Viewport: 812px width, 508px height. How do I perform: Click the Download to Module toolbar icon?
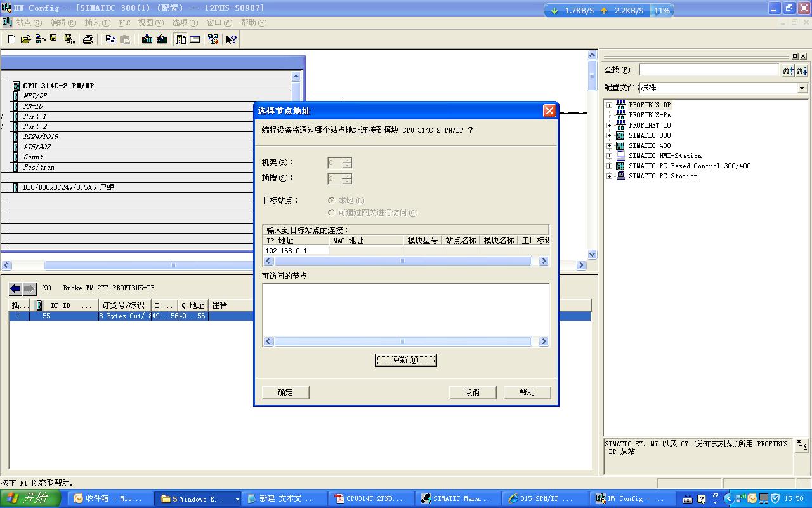147,39
